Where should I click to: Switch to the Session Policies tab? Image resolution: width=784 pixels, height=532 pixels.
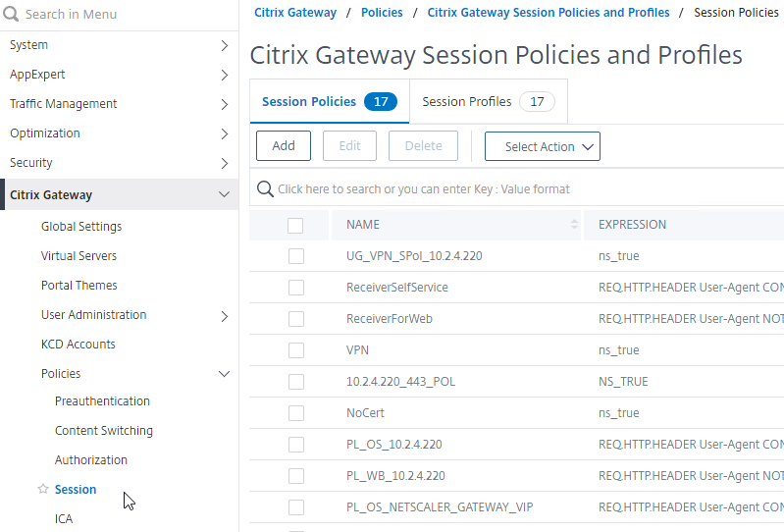point(330,101)
